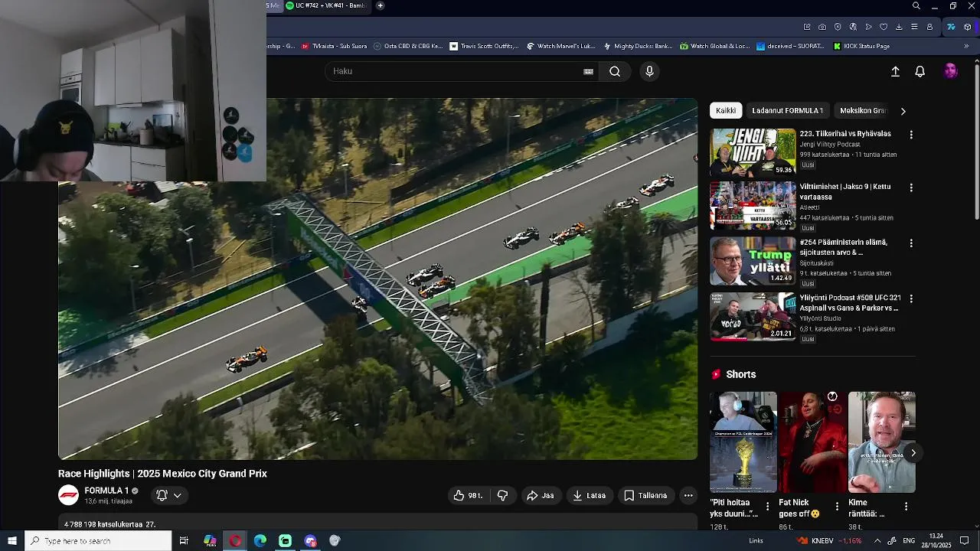Open options for #254 Pääministerin elämä video
Image resolution: width=980 pixels, height=551 pixels.
pos(911,243)
